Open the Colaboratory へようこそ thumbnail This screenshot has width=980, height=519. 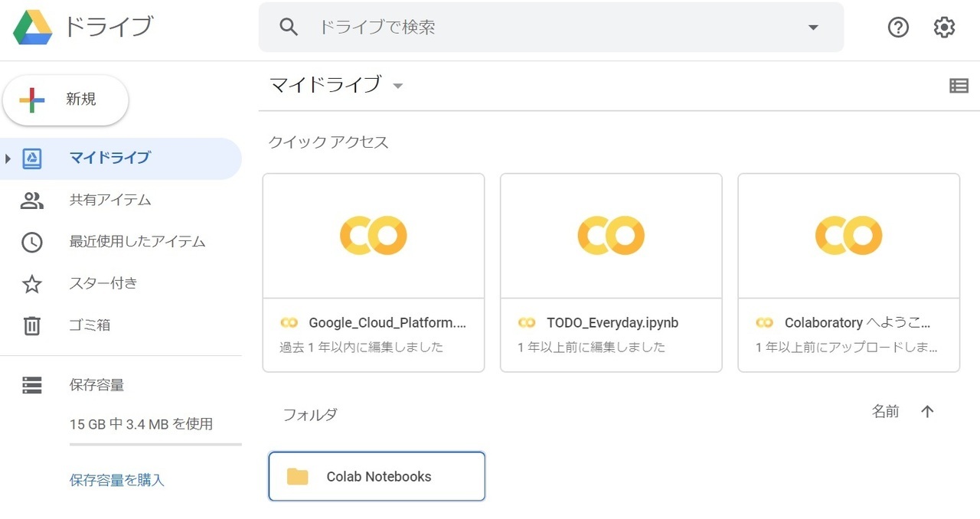pyautogui.click(x=848, y=236)
